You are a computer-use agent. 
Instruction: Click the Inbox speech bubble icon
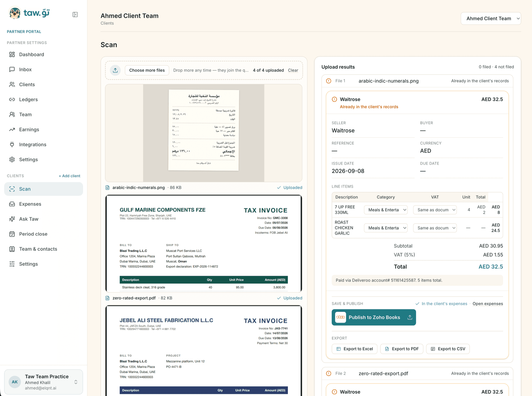tap(12, 69)
